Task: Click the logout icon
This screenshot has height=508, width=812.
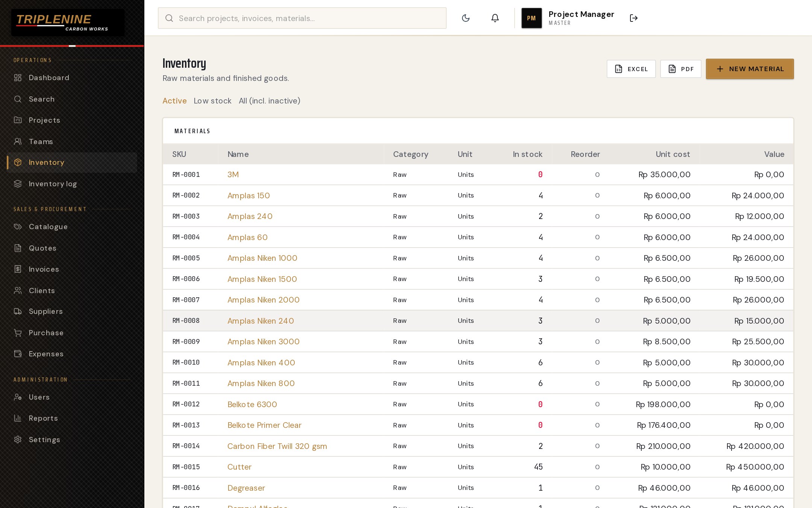Action: coord(634,18)
